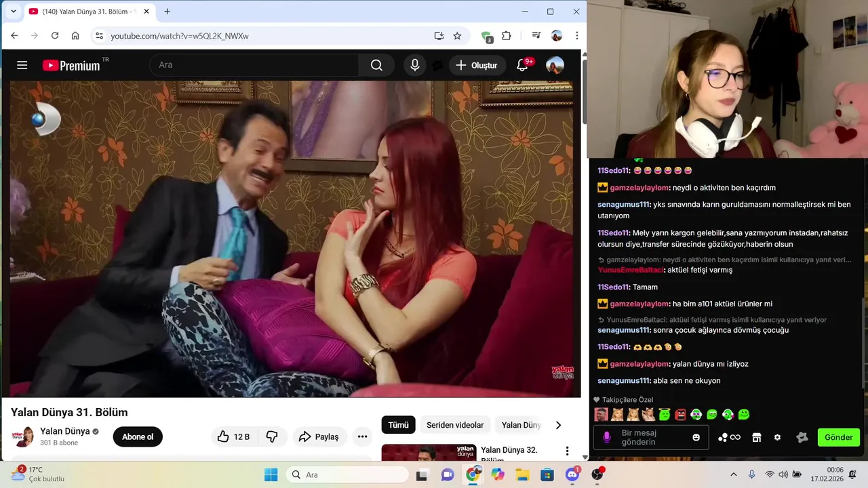Select the Tümü filter chip
The height and width of the screenshot is (488, 868).
[x=398, y=425]
